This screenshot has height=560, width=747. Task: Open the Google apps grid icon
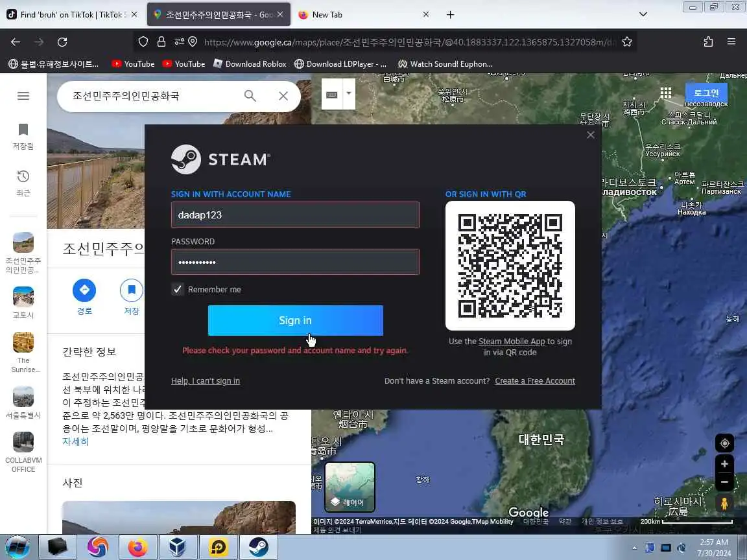(x=665, y=93)
